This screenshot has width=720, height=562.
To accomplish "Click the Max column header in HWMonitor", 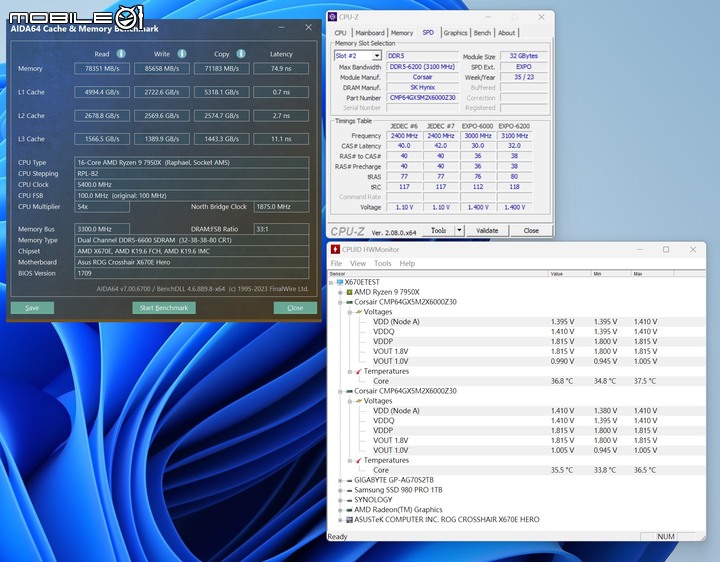I will [x=652, y=274].
